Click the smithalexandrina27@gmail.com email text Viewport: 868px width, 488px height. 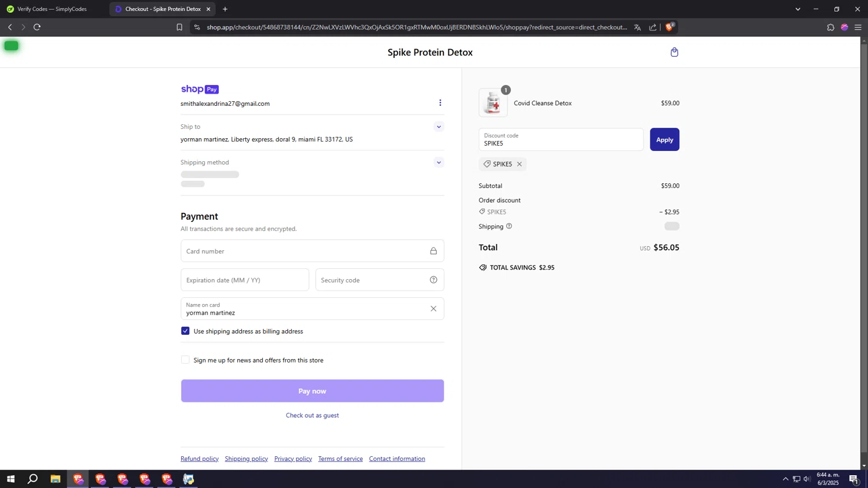point(225,103)
